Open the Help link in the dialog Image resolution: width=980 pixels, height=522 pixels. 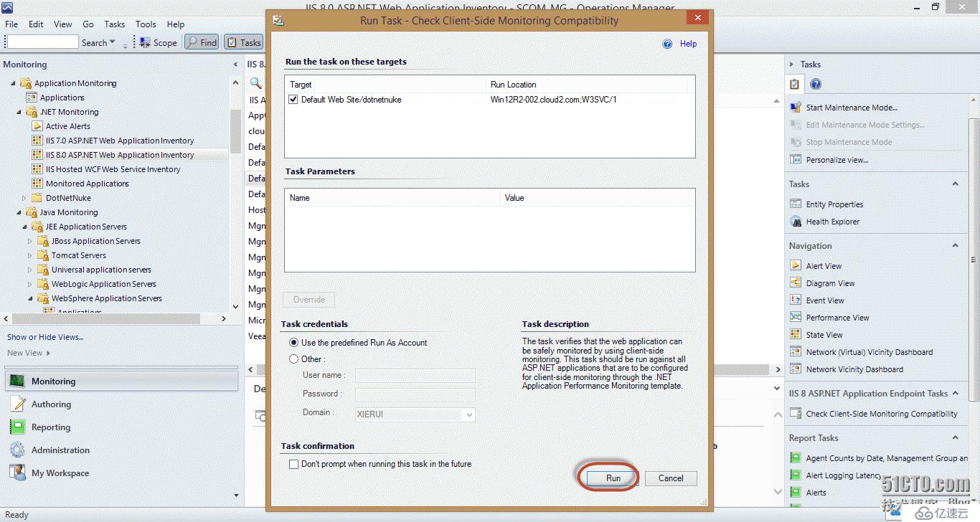(x=688, y=44)
